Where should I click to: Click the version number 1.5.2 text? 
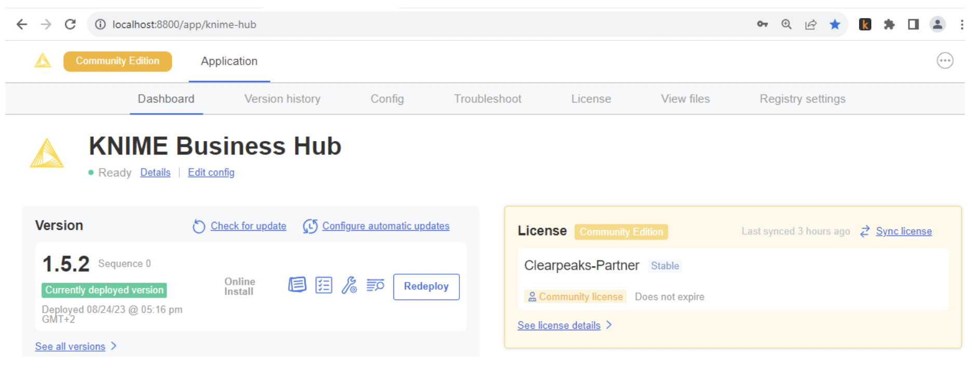[x=66, y=264]
